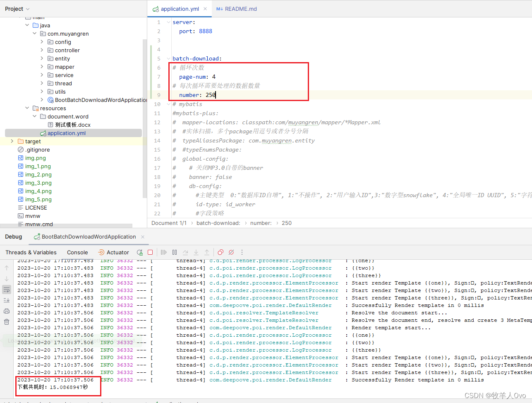Screen dimensions: 532x403
Task: Select the LICENSE file
Action: [x=32, y=208]
